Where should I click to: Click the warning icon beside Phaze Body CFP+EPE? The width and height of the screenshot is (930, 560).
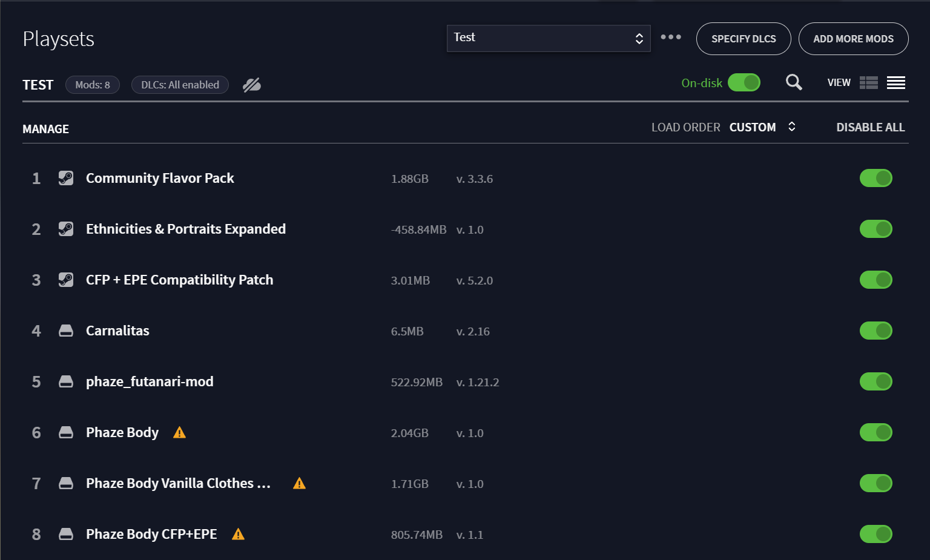click(x=238, y=534)
